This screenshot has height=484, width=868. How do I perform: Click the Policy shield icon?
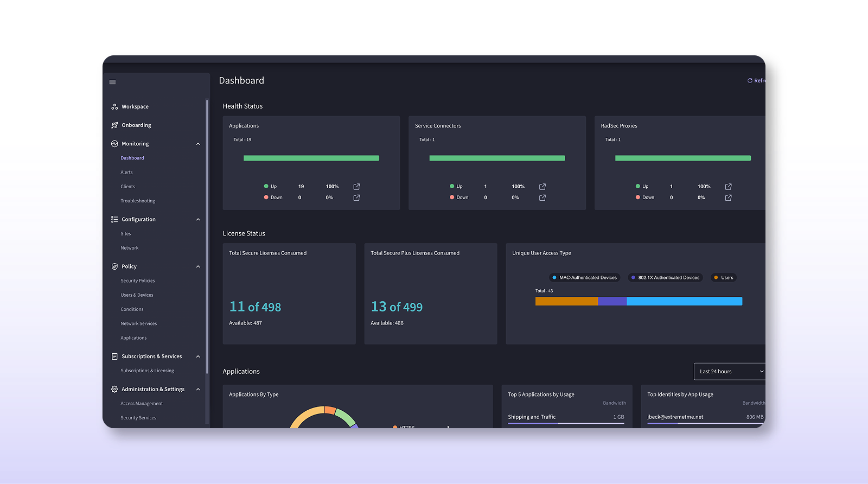[114, 266]
